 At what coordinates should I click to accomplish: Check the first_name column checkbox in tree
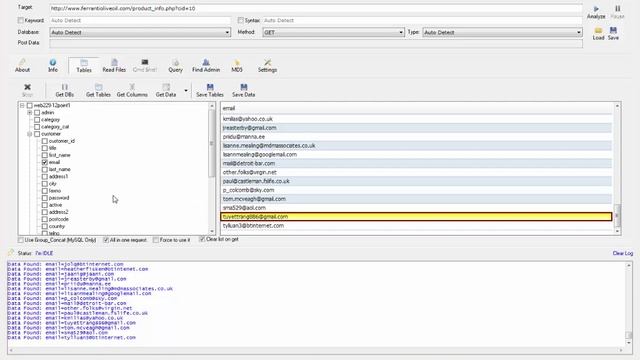[x=45, y=155]
